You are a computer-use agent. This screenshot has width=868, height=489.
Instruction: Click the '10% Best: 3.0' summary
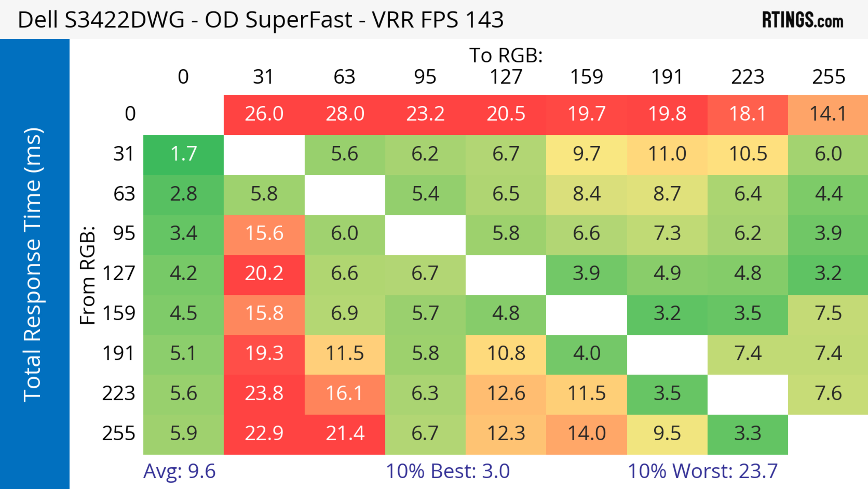click(x=448, y=471)
